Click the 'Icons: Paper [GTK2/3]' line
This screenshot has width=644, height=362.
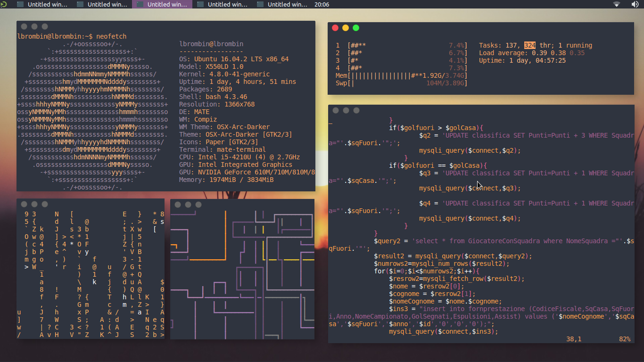tap(219, 142)
